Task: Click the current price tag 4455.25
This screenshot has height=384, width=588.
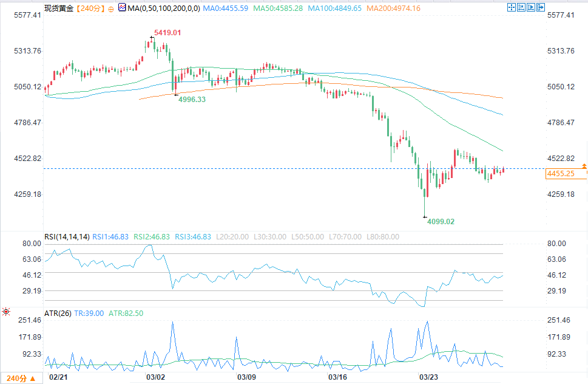Action: click(x=566, y=173)
